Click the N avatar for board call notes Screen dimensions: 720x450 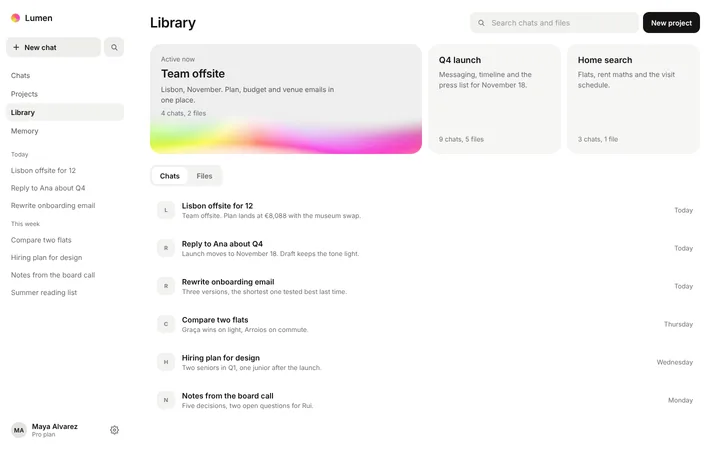click(x=166, y=400)
